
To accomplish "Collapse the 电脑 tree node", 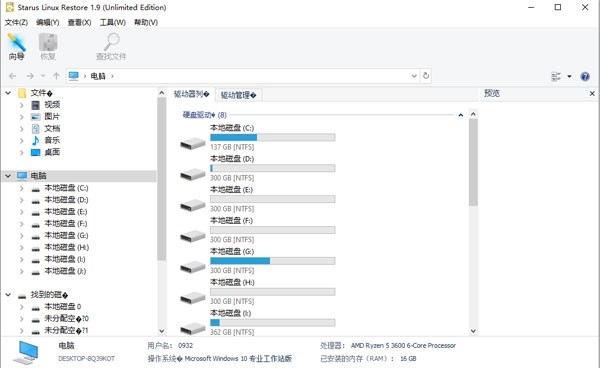I will tap(8, 176).
